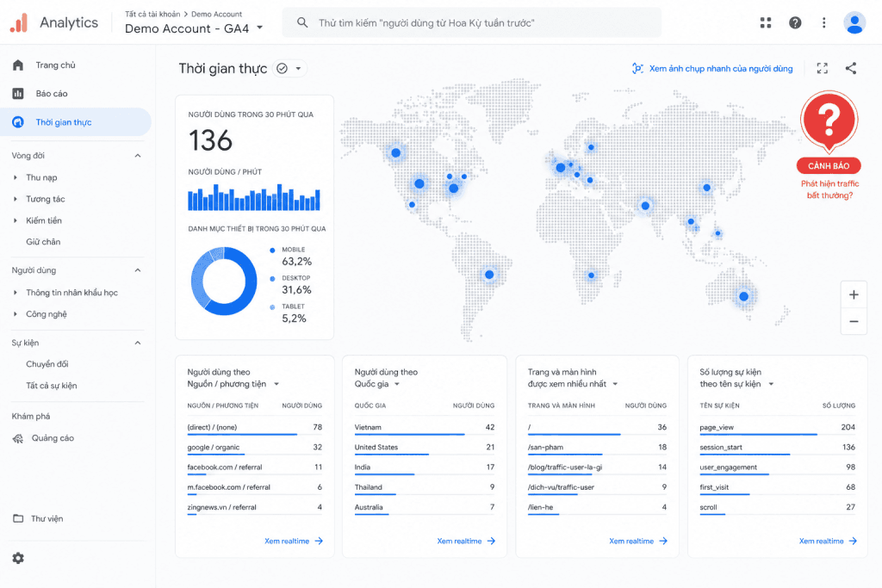Click the share icon
The image size is (882, 588).
click(851, 69)
